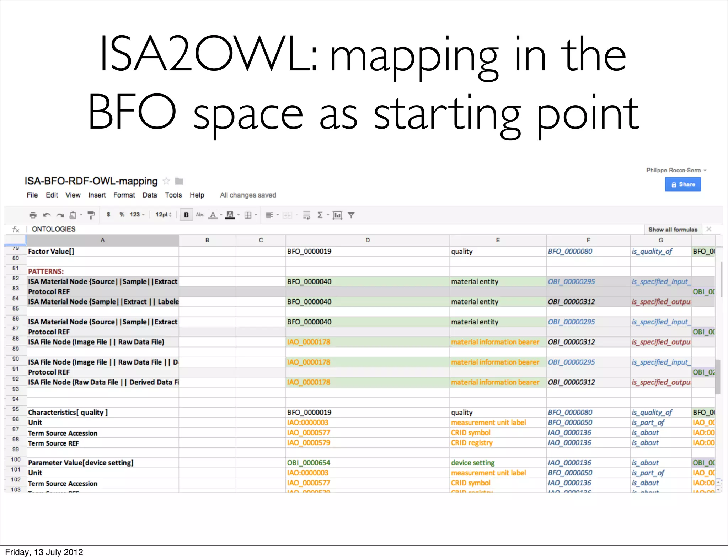Click the Redo arrow icon

point(60,215)
